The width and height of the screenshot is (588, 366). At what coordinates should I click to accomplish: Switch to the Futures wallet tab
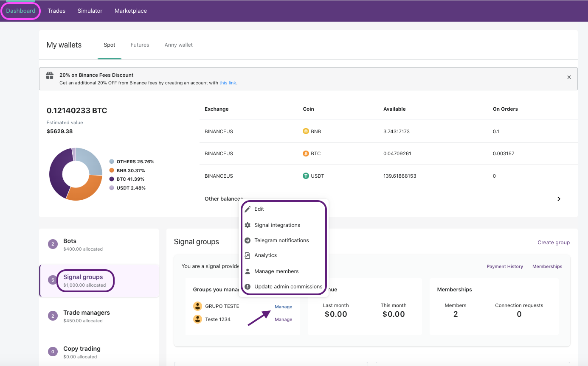click(140, 45)
